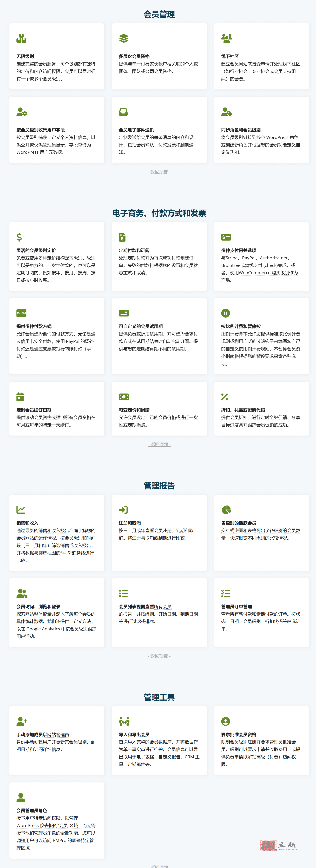Click the percent icon above 折扣、礼品或邀请代码

224,397
